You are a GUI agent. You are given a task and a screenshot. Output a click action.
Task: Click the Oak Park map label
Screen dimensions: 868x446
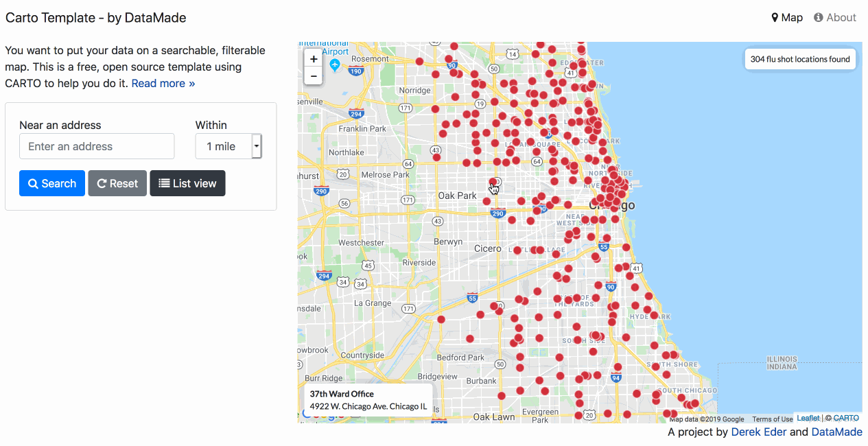457,196
